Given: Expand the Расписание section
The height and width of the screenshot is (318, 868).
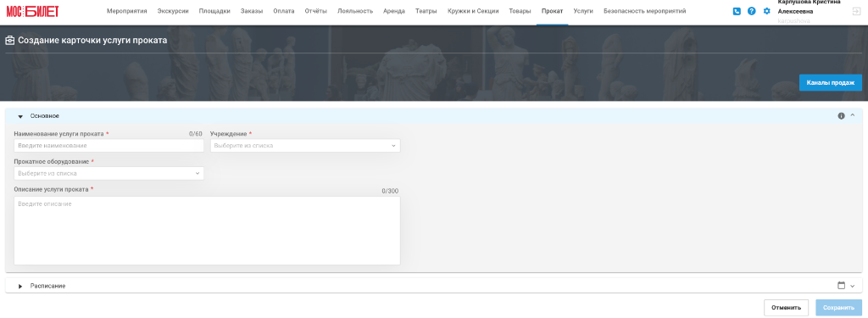Looking at the screenshot, I should [20, 286].
